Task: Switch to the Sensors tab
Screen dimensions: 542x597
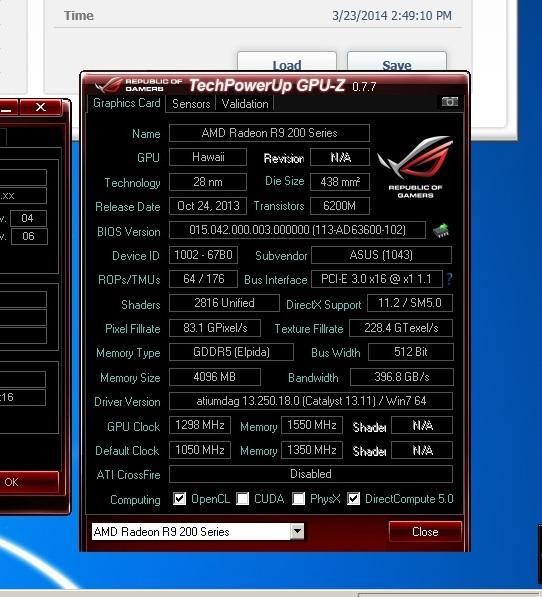Action: click(191, 104)
